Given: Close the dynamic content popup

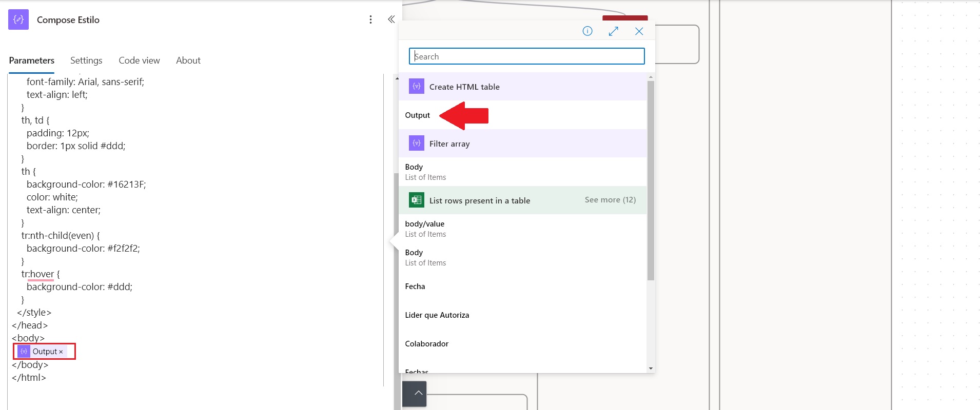Looking at the screenshot, I should [639, 31].
